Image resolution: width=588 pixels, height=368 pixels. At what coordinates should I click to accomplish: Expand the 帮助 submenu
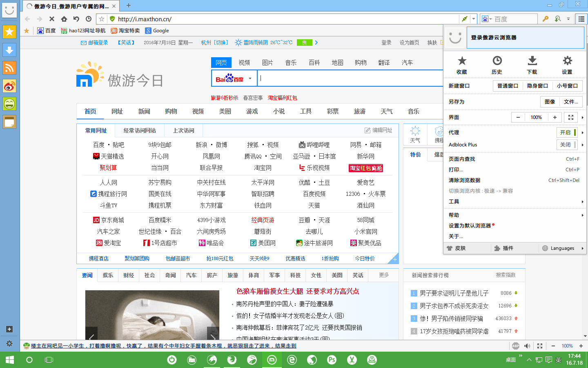(x=515, y=215)
